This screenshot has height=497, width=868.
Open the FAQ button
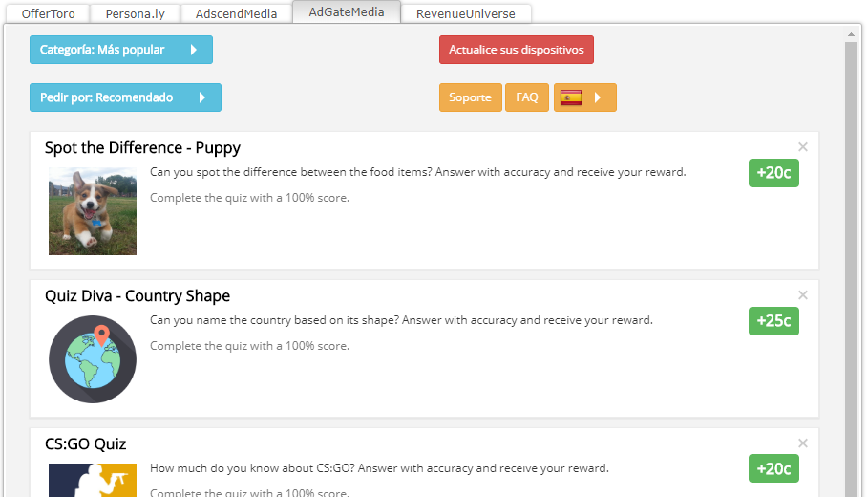click(x=527, y=97)
